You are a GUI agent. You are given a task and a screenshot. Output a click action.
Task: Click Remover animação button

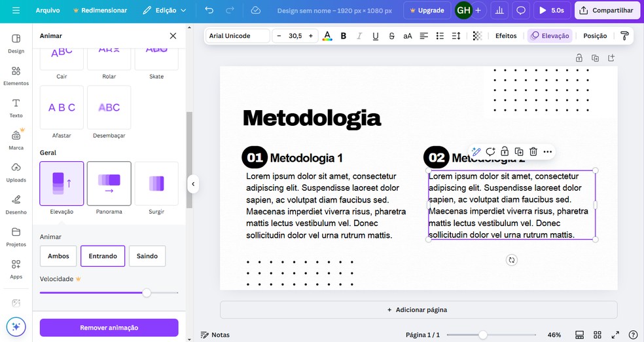tap(109, 328)
